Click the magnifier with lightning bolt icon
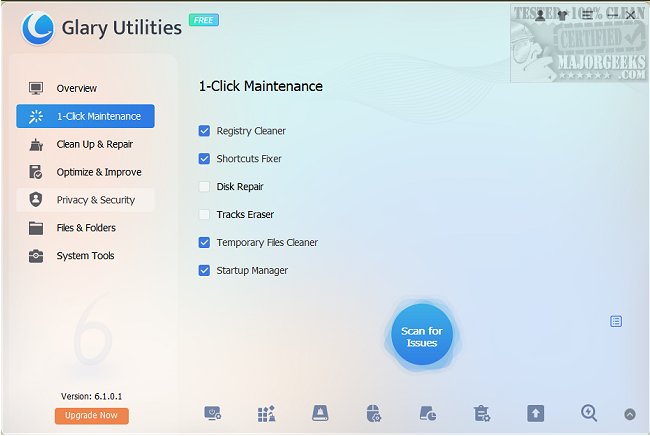650x436 pixels. point(589,413)
